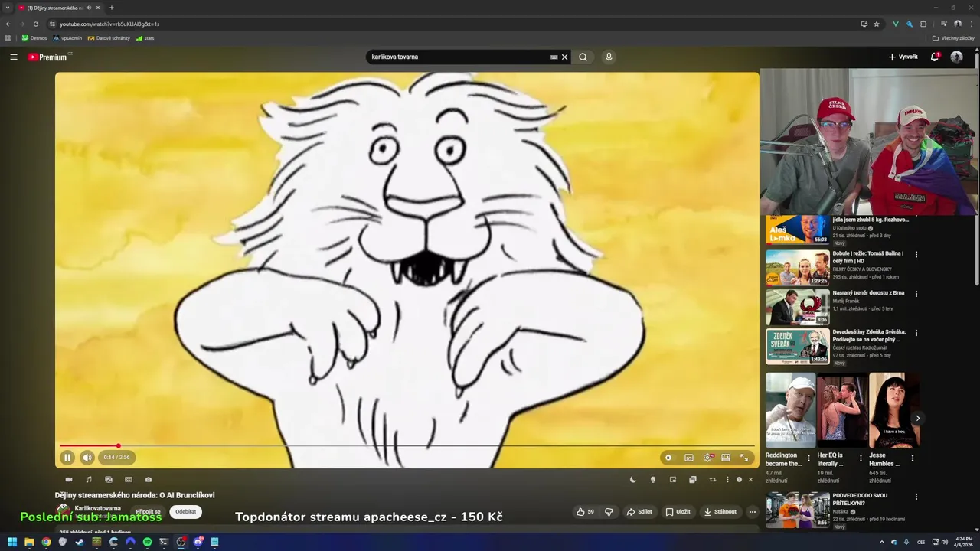Open the account avatar menu

(x=956, y=57)
